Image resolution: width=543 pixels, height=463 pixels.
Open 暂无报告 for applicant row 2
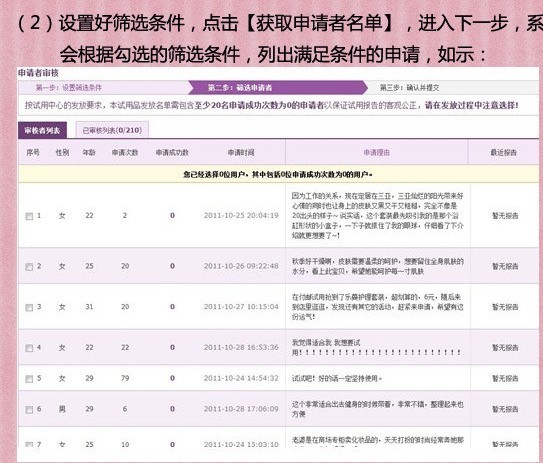[505, 266]
